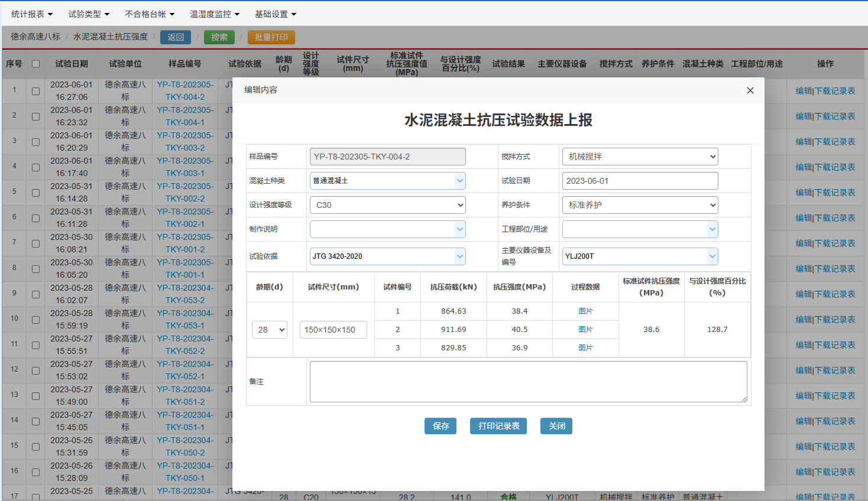Click the 混凝土种类 dropdown arrow
The image size is (868, 501).
[460, 181]
